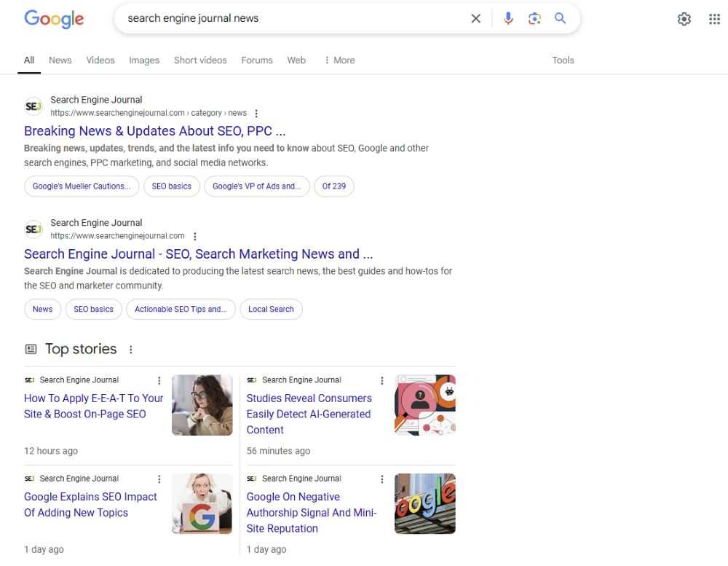Expand the More search filters menu
This screenshot has width=728, height=566.
tap(340, 60)
